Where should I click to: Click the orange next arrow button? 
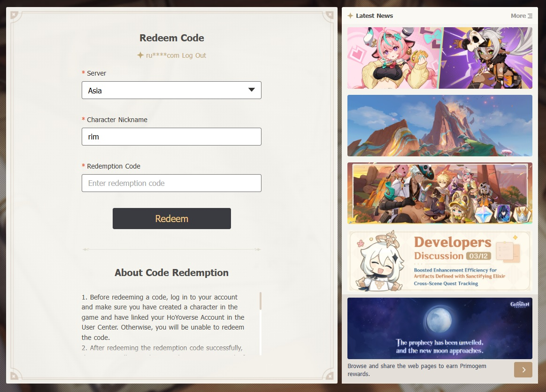click(523, 370)
